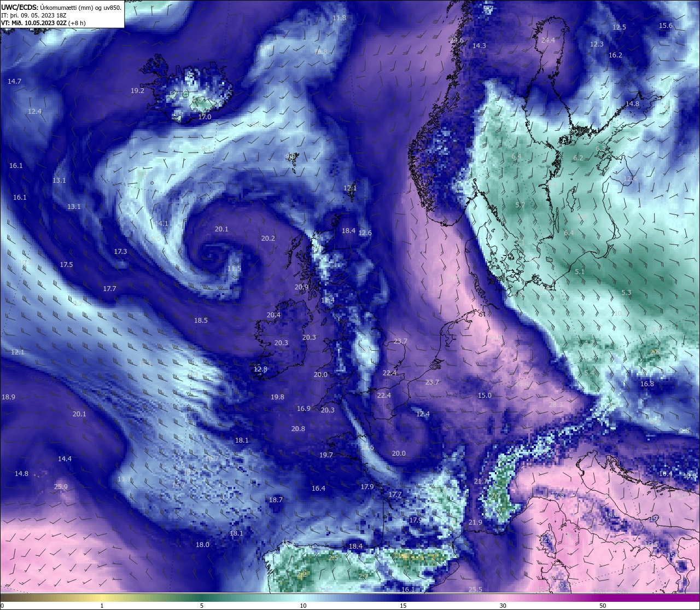Click the 25.5 value at bottom
The image size is (700, 610).
click(x=475, y=590)
